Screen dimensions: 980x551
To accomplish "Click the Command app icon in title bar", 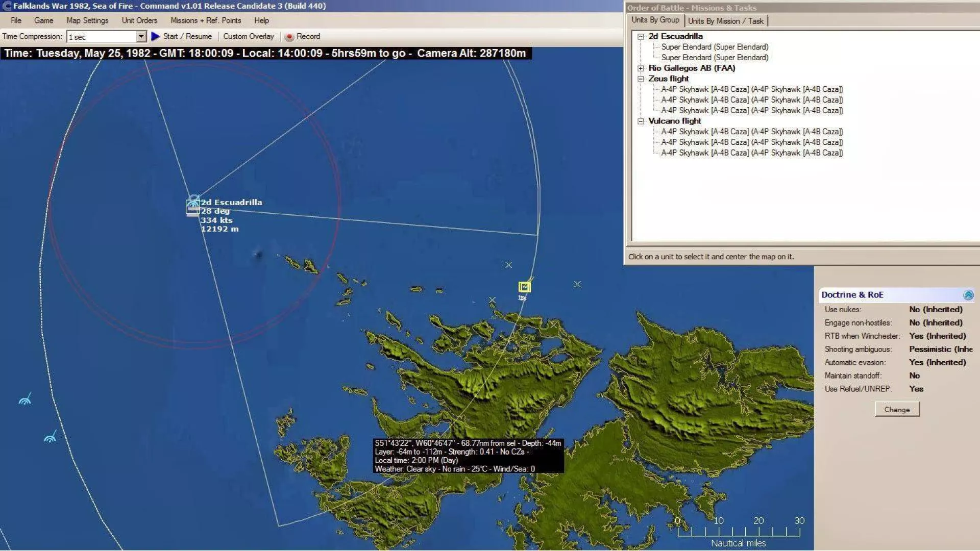I will pos(7,6).
